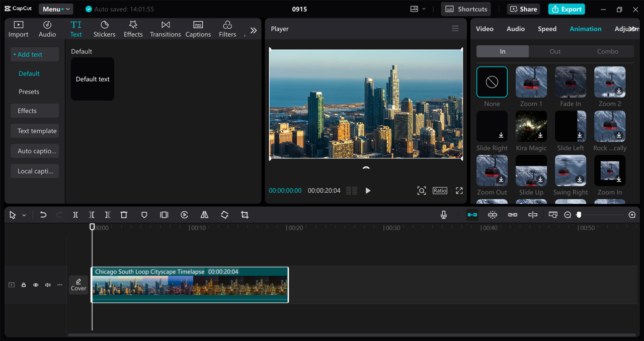Viewport: 644px width, 341px height.
Task: Open the Ratio selector
Action: coord(440,191)
